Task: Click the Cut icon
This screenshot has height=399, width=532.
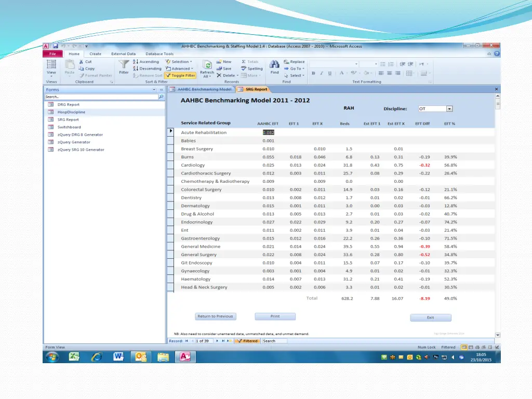Action: [x=81, y=62]
